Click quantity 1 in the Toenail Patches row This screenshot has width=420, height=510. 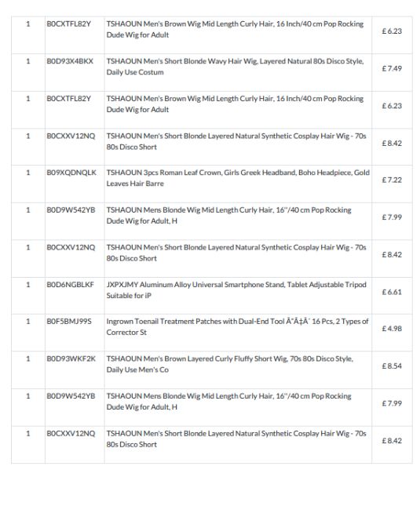pos(28,322)
